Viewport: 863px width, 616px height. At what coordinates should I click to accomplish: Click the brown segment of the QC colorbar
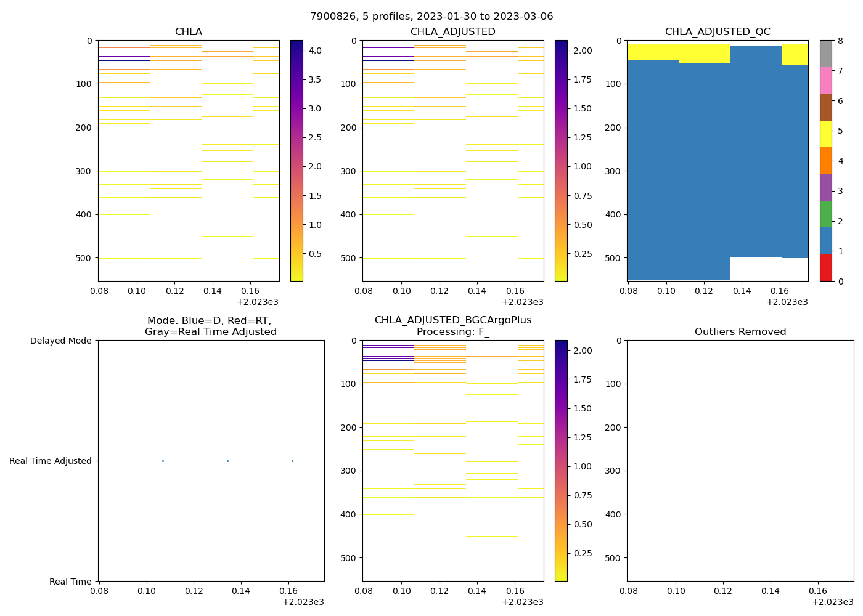825,107
